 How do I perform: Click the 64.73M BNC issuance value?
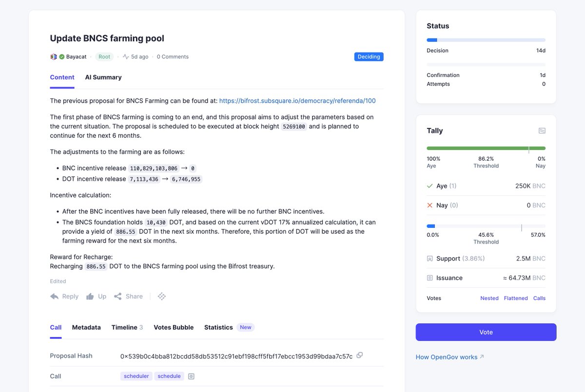[x=524, y=278]
